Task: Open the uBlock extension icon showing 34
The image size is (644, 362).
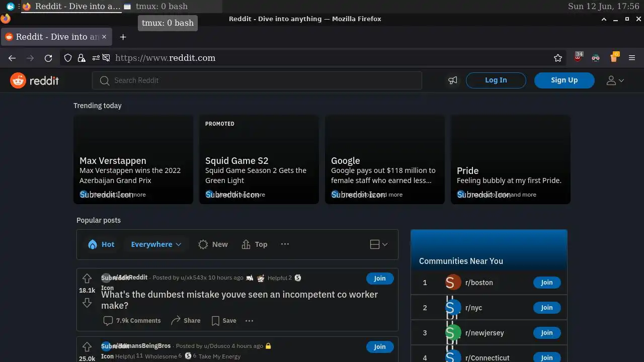Action: [578, 57]
